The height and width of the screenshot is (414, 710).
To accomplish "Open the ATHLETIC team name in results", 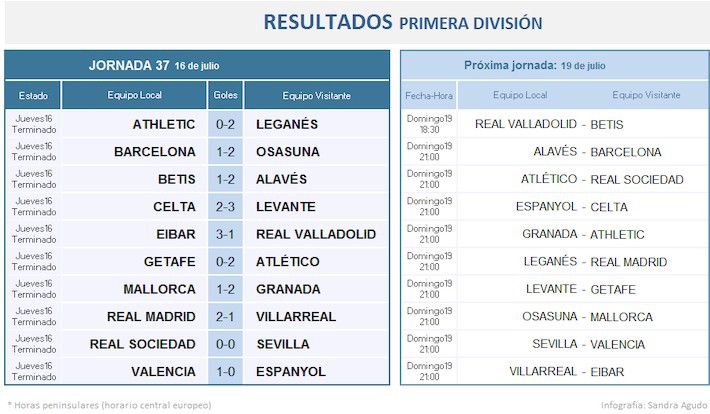I will (164, 124).
